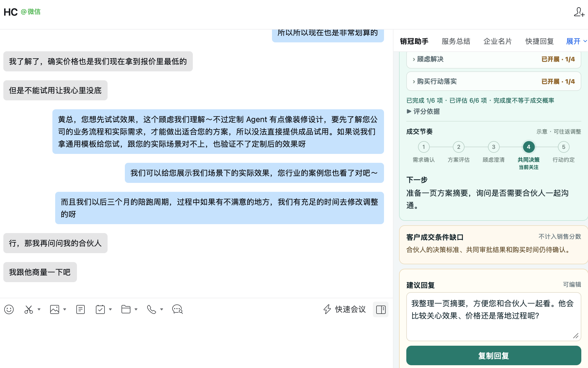Expand the 购买行动落实 section
This screenshot has width=588, height=368.
click(494, 81)
